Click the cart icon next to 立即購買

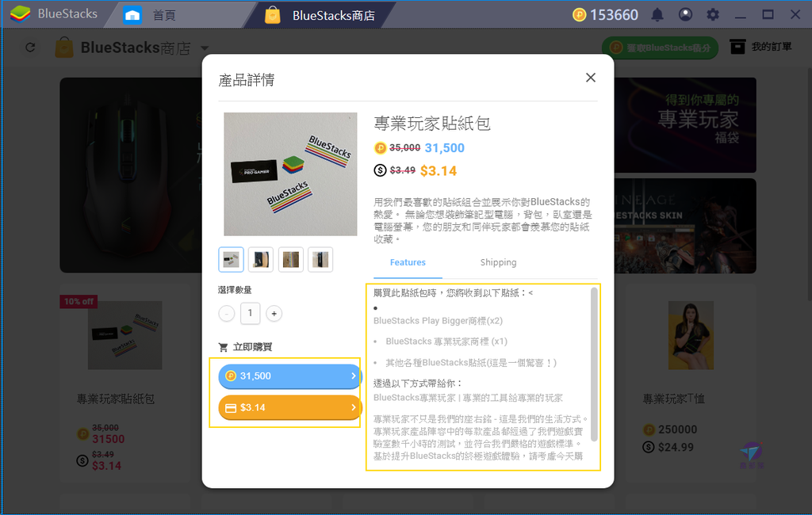(x=223, y=347)
